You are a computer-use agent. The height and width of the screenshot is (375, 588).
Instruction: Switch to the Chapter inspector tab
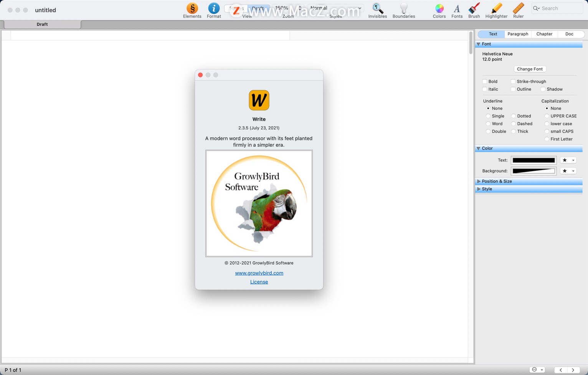[544, 34]
